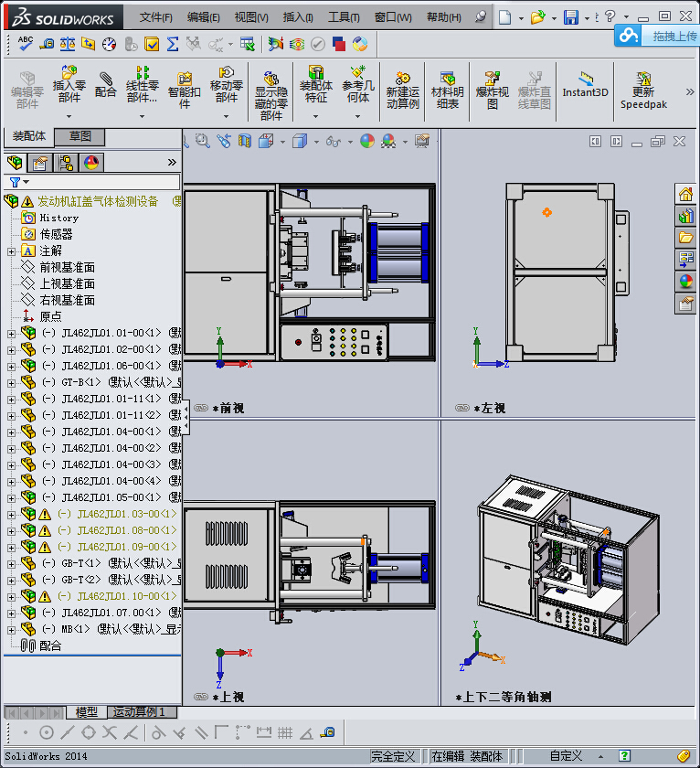The height and width of the screenshot is (768, 700).
Task: Toggle Instant3D mode
Action: tap(585, 85)
